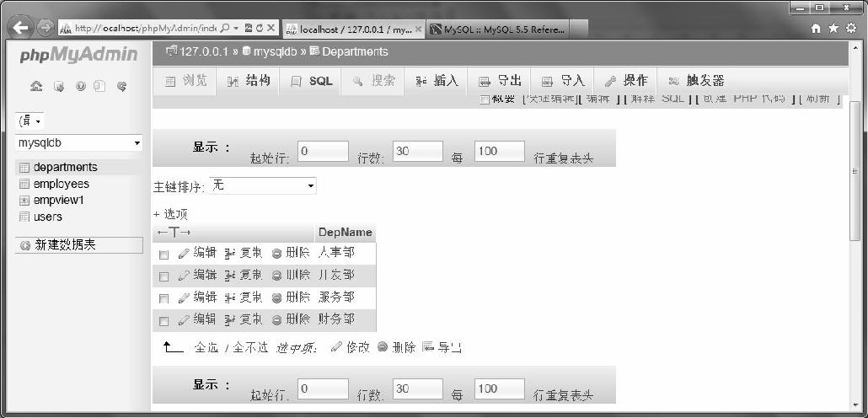Viewport: 868px width, 418px height.
Task: Open the users table in sidebar
Action: point(47,217)
